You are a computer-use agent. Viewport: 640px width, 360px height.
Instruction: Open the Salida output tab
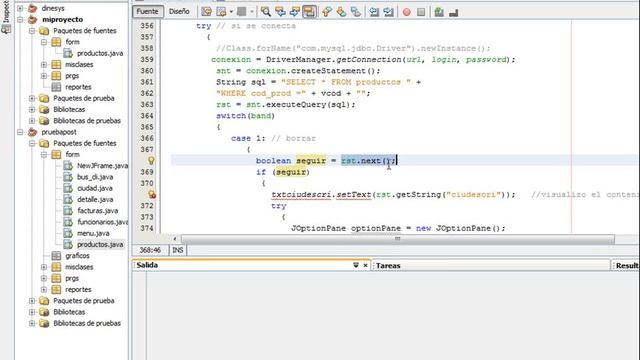[147, 265]
